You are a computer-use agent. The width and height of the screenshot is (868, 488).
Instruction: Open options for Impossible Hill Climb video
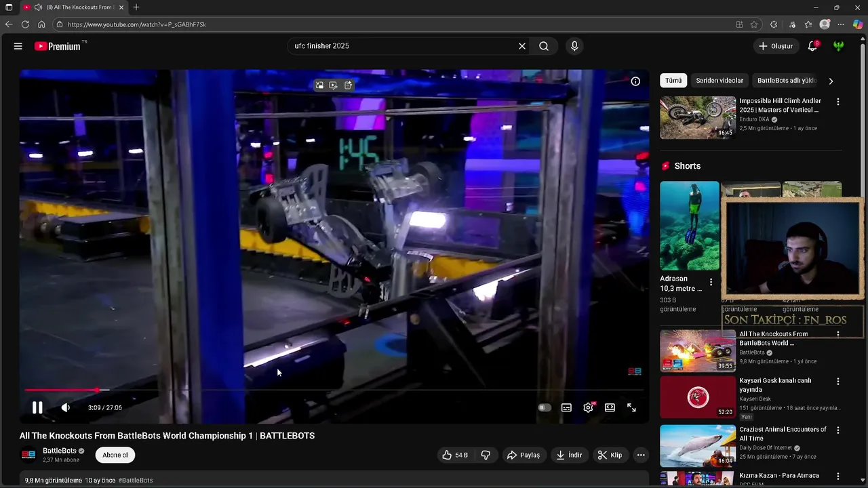(x=838, y=102)
